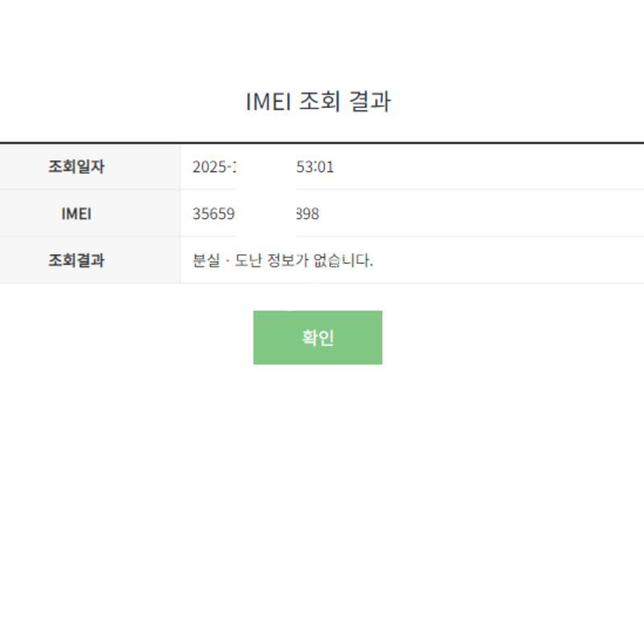Click the "분실 · 도난 정보가 없습니다." result message
644x644 pixels.
(x=283, y=261)
